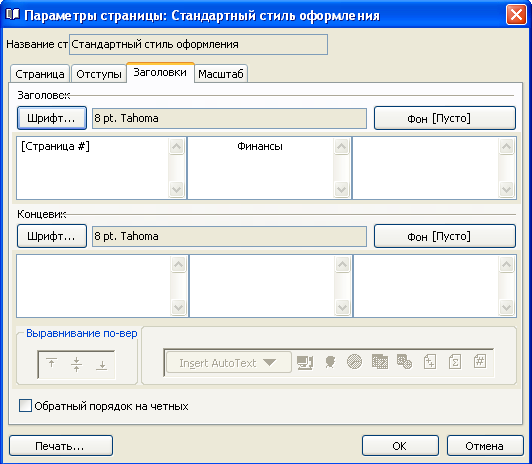Toggle 'Обратный порядок на четных' checkbox
532x464 pixels.
[25, 406]
